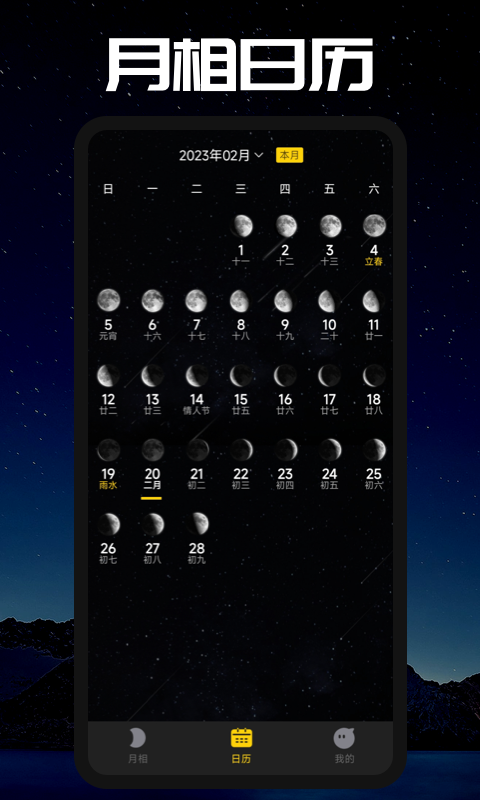Viewport: 480px width, 800px height.
Task: Tap the moon icon for February 27
Action: [153, 524]
